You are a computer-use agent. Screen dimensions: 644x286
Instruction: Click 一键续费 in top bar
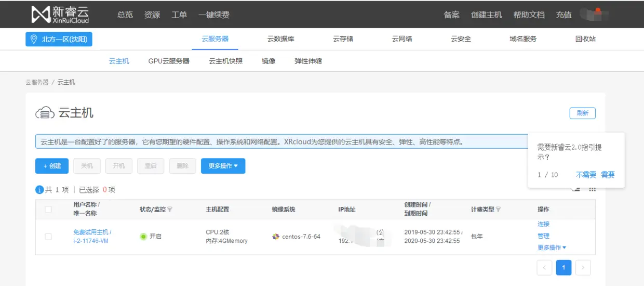point(214,15)
